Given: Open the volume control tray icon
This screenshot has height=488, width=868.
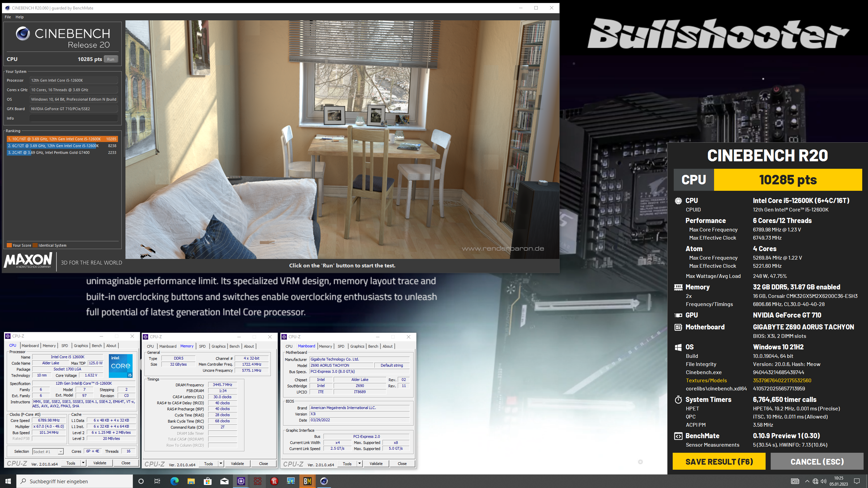Looking at the screenshot, I should pyautogui.click(x=823, y=481).
